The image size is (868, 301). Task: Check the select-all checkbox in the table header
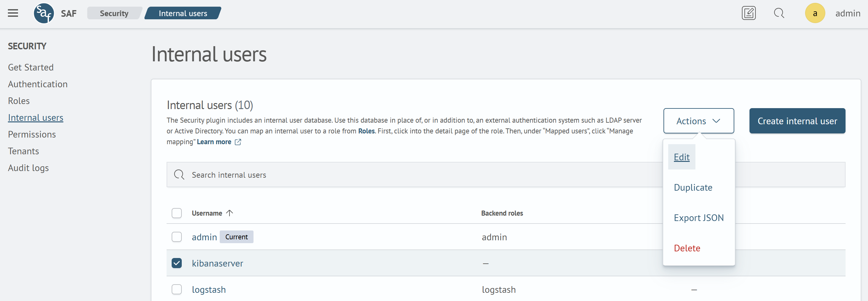click(x=177, y=213)
